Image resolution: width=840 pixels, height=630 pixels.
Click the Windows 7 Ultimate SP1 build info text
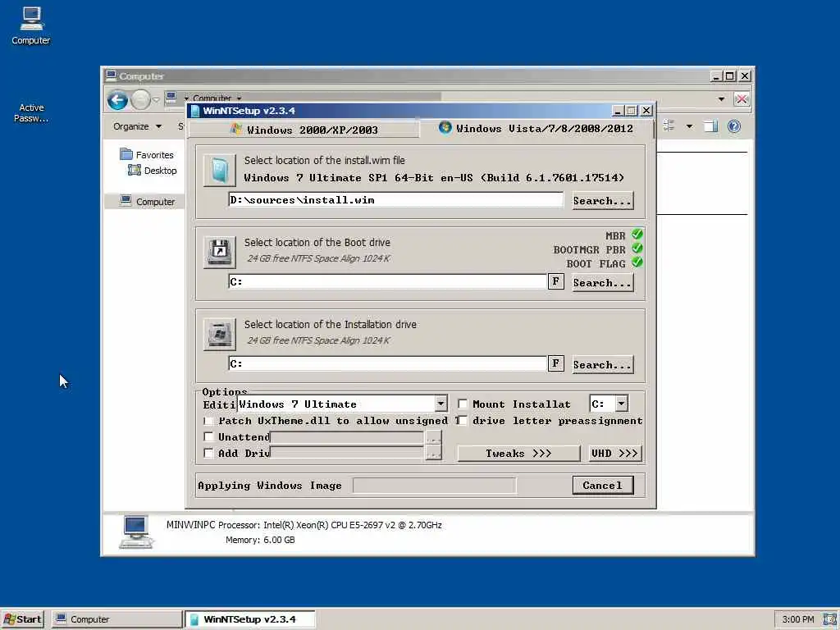[434, 178]
